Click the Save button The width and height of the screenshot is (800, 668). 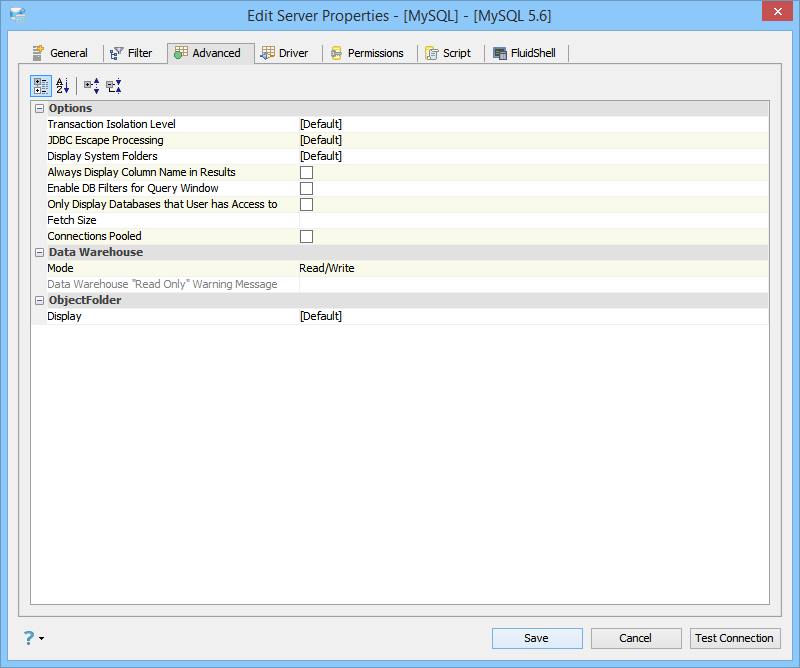click(537, 638)
